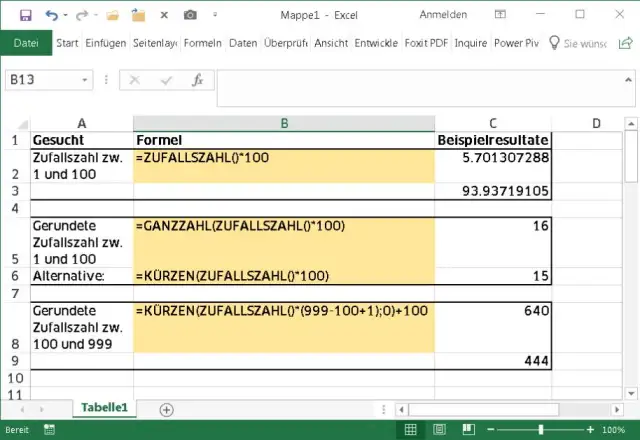The width and height of the screenshot is (640, 440).
Task: Open the Undo history dropdown arrow
Action: point(67,15)
